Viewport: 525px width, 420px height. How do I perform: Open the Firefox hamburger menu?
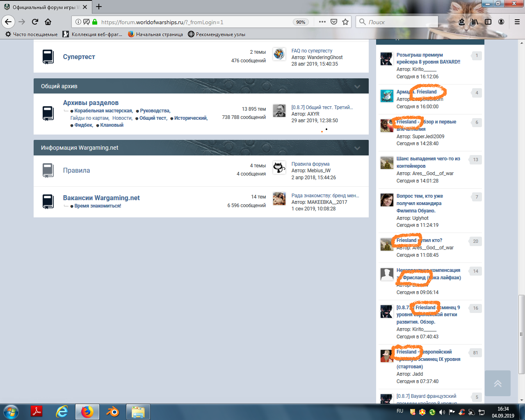(517, 22)
